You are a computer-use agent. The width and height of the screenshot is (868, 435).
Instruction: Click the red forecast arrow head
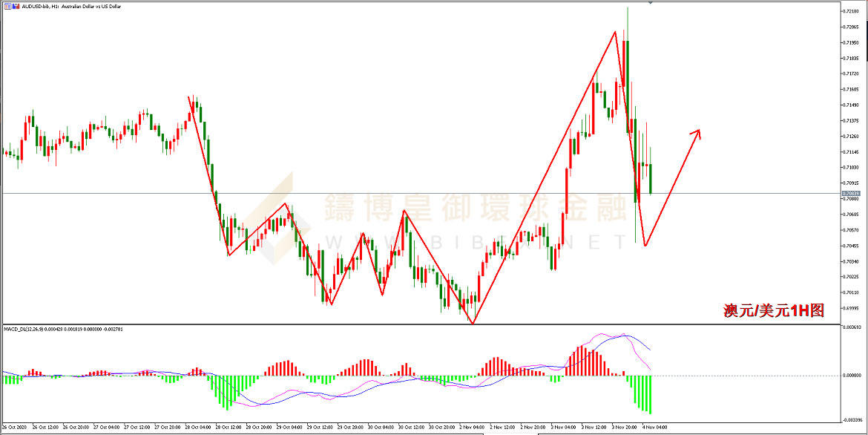coord(697,133)
